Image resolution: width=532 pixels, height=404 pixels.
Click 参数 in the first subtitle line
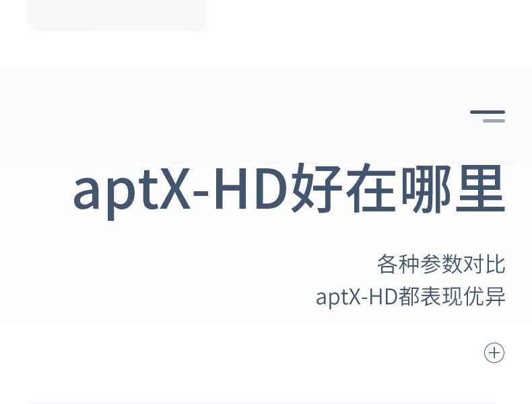click(x=441, y=263)
